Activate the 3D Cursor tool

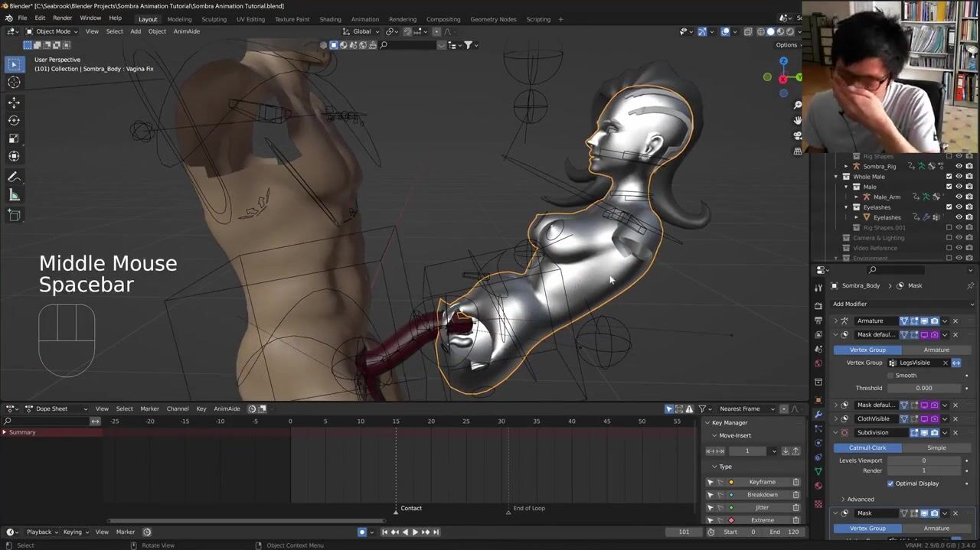[14, 83]
